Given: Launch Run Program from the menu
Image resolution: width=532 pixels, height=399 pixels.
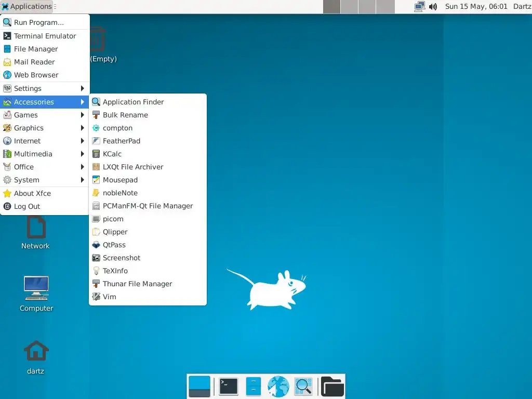Looking at the screenshot, I should click(45, 22).
